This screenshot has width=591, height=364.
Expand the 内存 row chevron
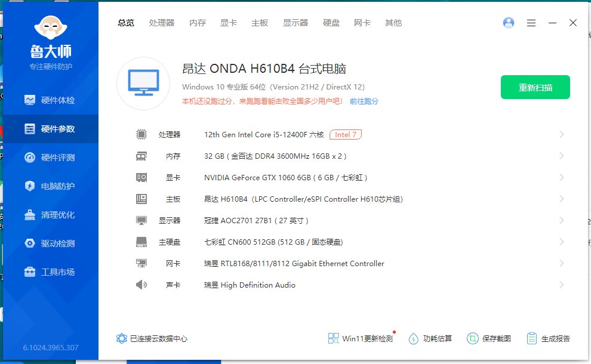pyautogui.click(x=562, y=156)
